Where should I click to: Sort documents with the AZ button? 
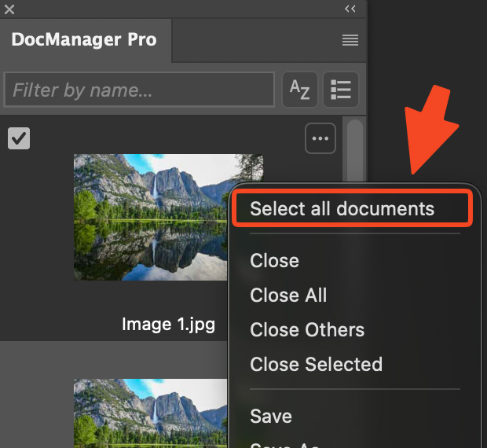tap(300, 90)
